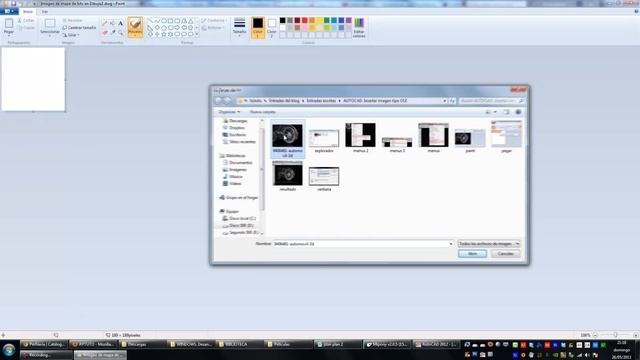Choose the yellow swatch in palette

[319, 20]
